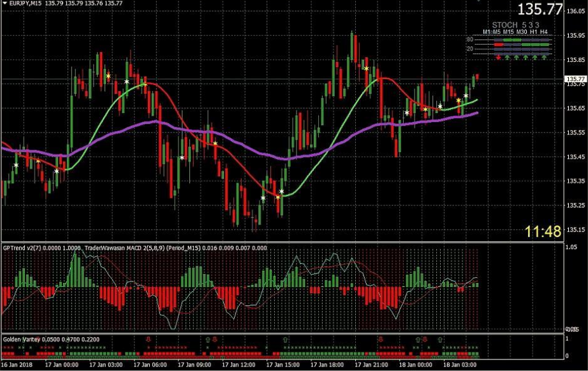Click the red down arrow in STOCH panel

point(498,58)
